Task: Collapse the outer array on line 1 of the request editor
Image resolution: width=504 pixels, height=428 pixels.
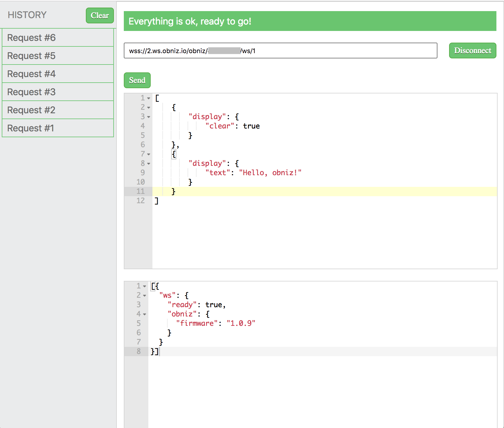Action: (x=149, y=98)
